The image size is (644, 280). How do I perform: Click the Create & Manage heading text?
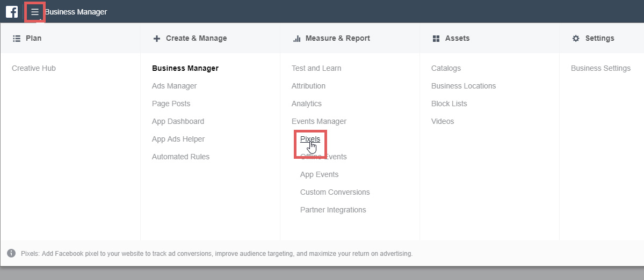coord(197,38)
